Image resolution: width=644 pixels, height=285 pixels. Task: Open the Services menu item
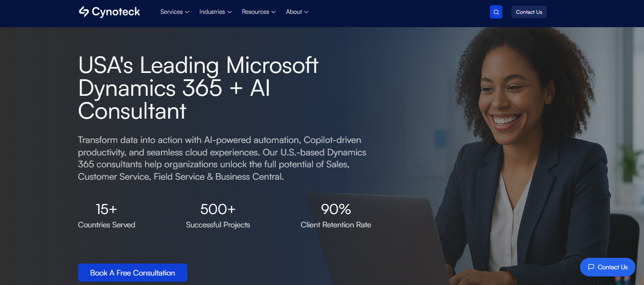click(171, 12)
